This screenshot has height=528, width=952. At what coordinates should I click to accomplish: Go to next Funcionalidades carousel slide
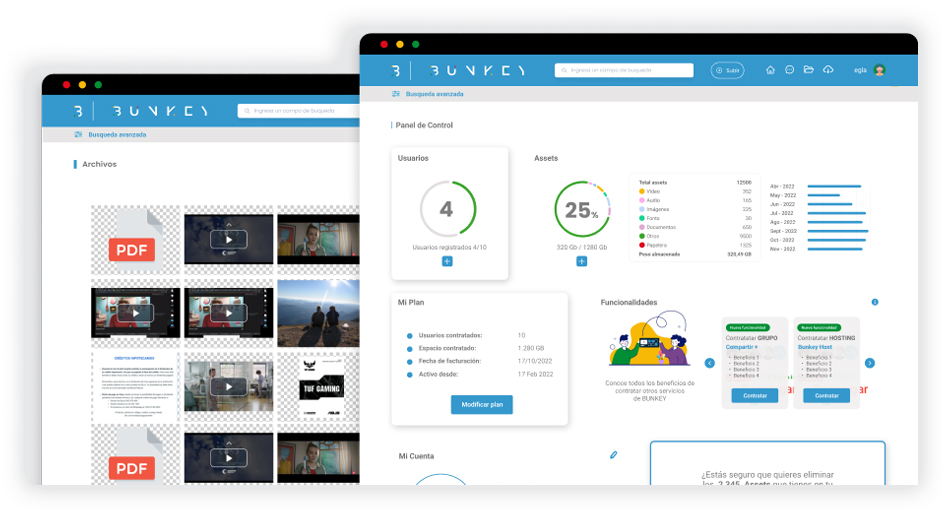[869, 363]
